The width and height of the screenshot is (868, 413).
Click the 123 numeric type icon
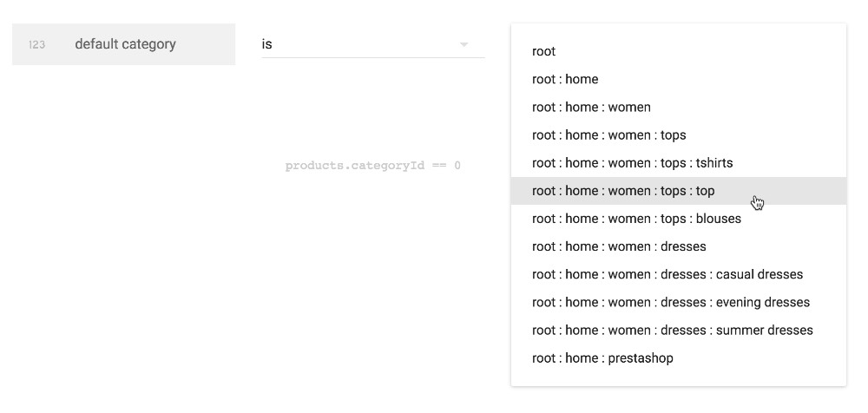(x=36, y=44)
